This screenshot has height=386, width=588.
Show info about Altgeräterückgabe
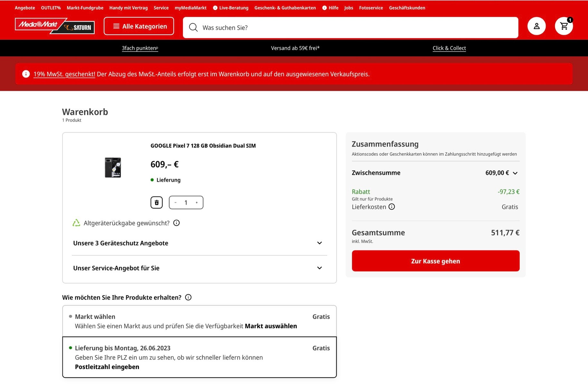tap(176, 223)
